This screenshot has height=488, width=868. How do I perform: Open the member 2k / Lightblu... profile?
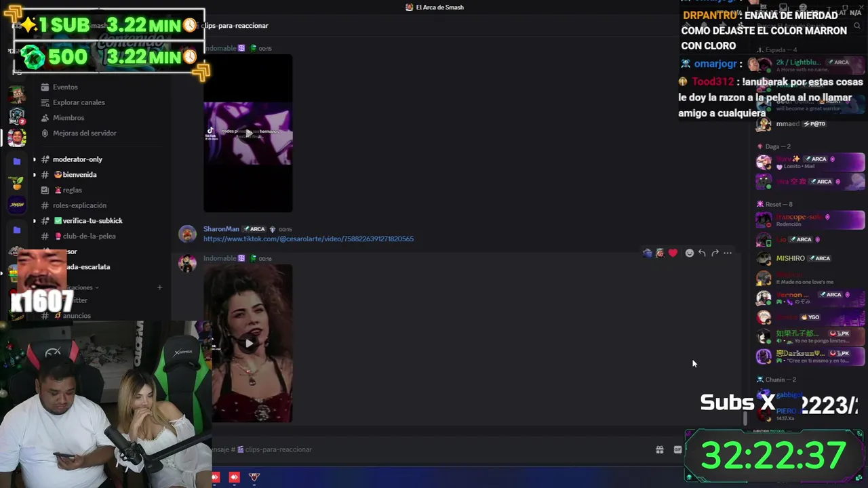tap(810, 66)
